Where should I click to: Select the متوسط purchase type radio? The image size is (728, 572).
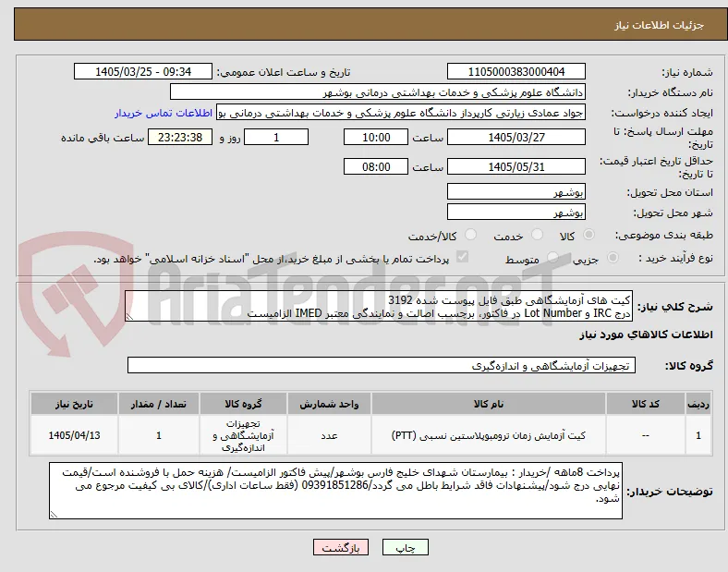(x=552, y=257)
